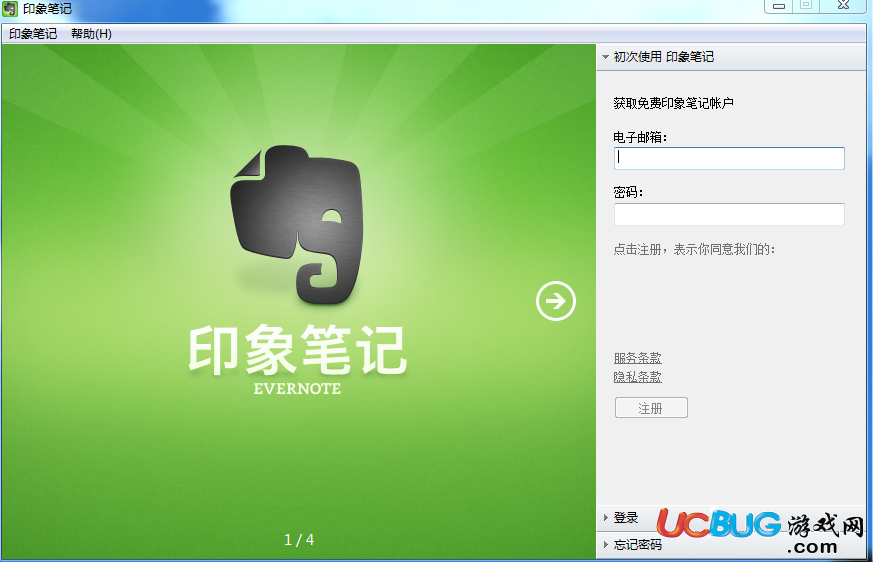Viewport: 873px width, 562px height.
Task: Click the 注册 button
Action: coord(651,408)
